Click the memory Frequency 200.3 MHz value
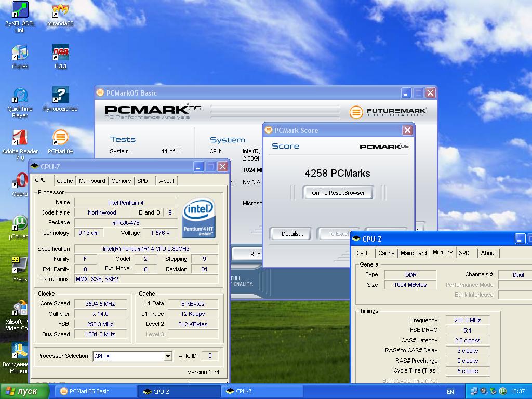This screenshot has height=399, width=532. [x=468, y=320]
